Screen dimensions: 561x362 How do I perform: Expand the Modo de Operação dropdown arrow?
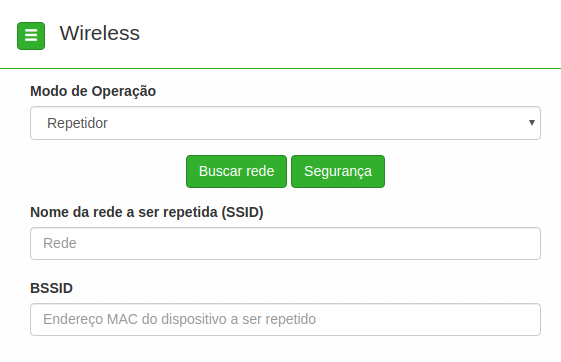tap(532, 123)
